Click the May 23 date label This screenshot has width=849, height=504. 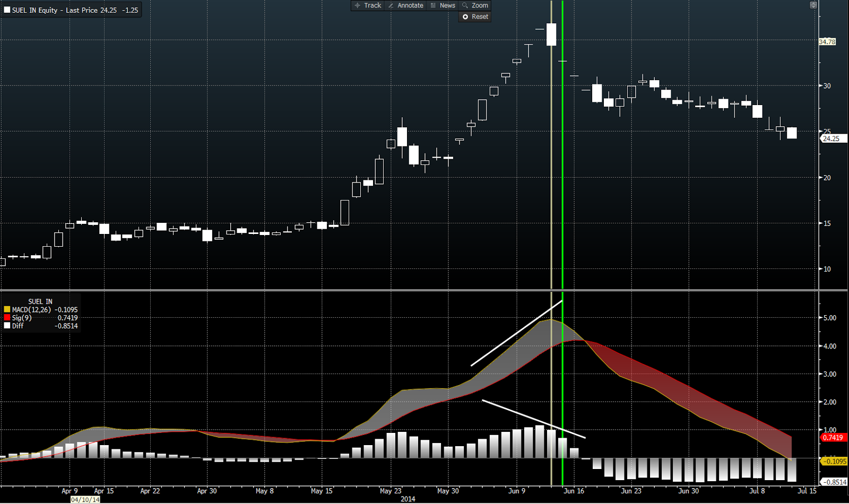pos(391,491)
